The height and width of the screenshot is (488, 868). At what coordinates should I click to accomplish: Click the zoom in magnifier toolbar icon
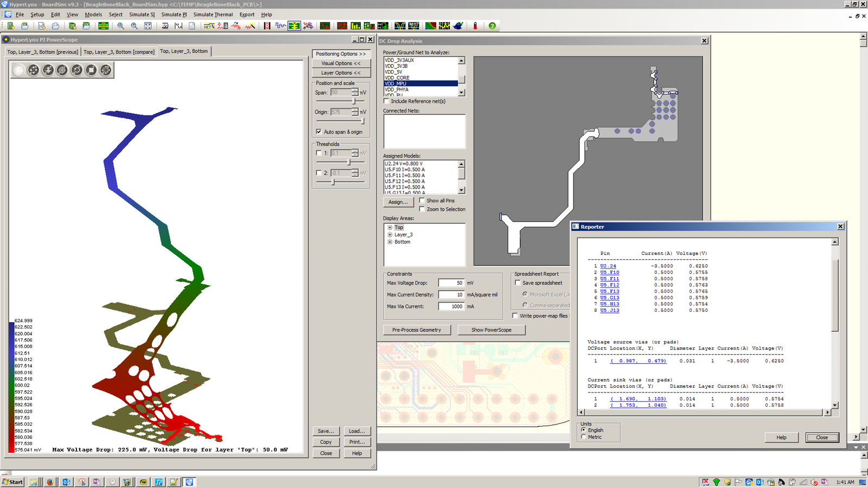pos(120,25)
